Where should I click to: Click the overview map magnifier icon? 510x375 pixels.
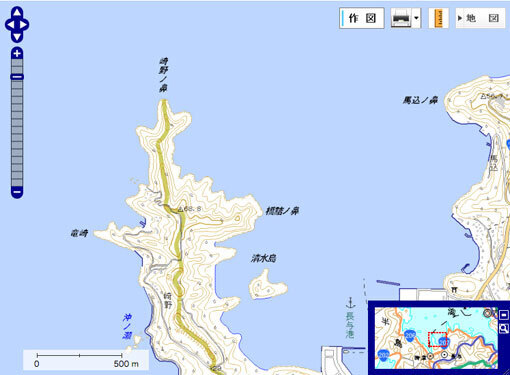504,329
